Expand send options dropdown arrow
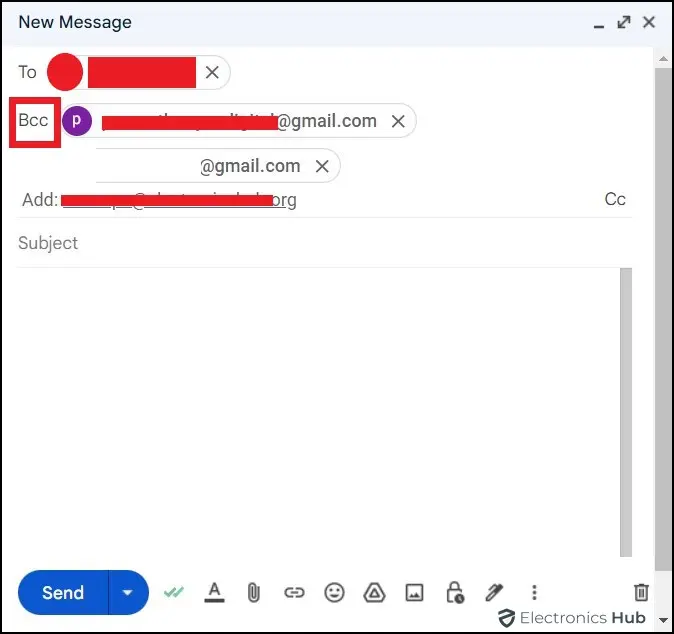This screenshot has height=634, width=674. click(x=128, y=593)
